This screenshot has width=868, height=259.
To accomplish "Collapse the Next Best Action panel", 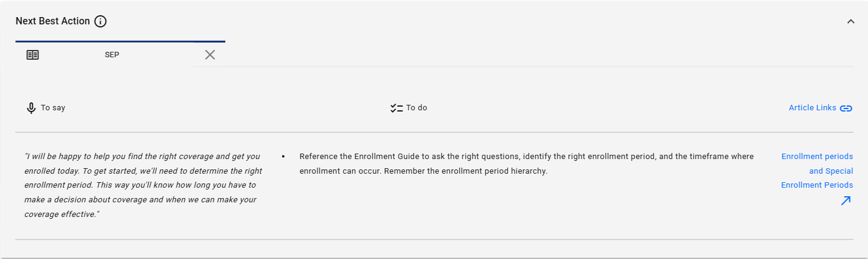I will 851,21.
